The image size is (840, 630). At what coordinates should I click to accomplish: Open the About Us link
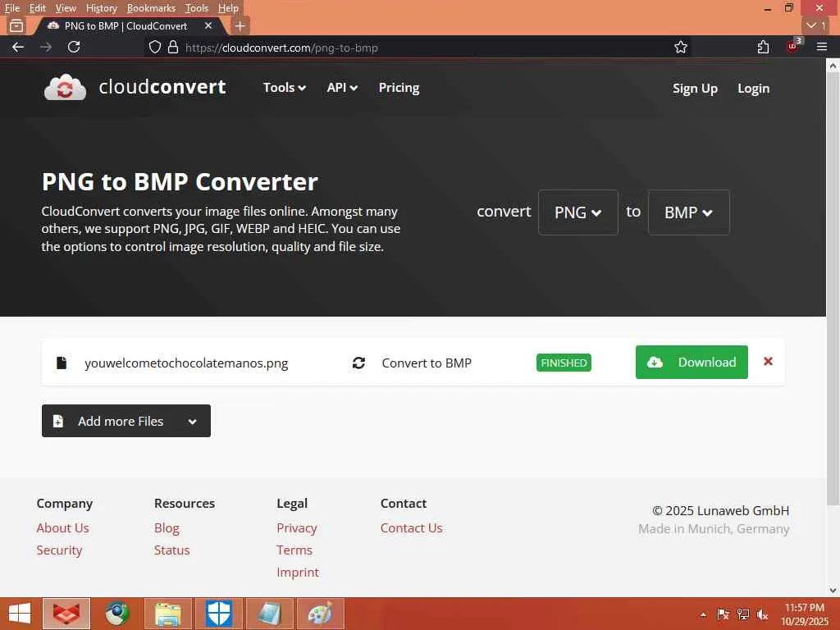[62, 528]
